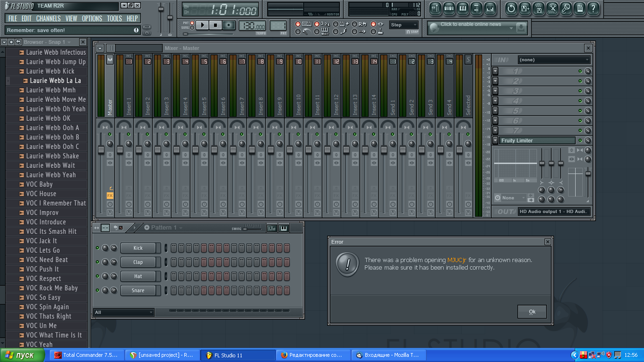Open the mixer window options arrow

[x=100, y=48]
